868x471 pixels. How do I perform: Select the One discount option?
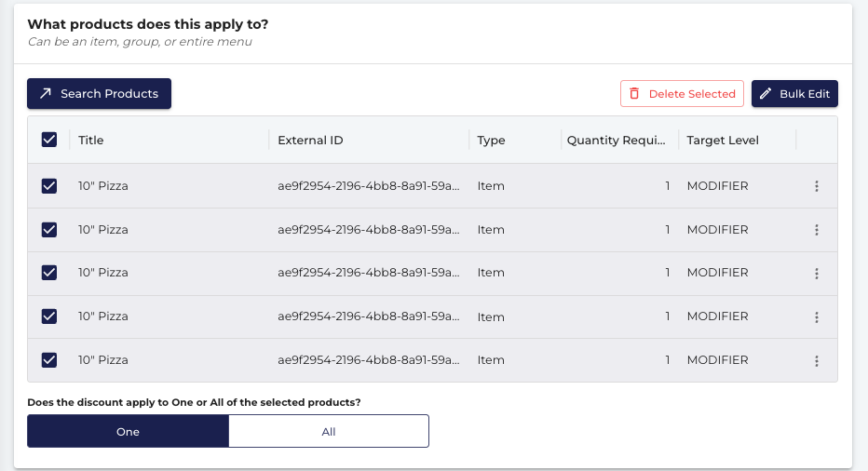128,431
